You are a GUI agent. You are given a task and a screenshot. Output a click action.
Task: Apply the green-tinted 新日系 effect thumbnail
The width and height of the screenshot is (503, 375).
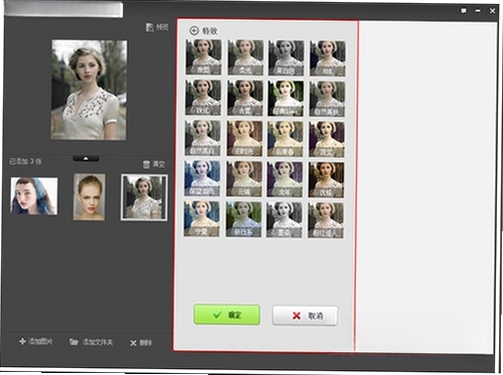243,219
